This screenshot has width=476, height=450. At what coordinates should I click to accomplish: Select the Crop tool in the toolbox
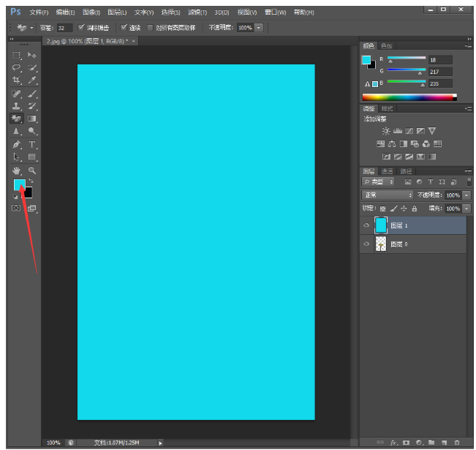(16, 80)
